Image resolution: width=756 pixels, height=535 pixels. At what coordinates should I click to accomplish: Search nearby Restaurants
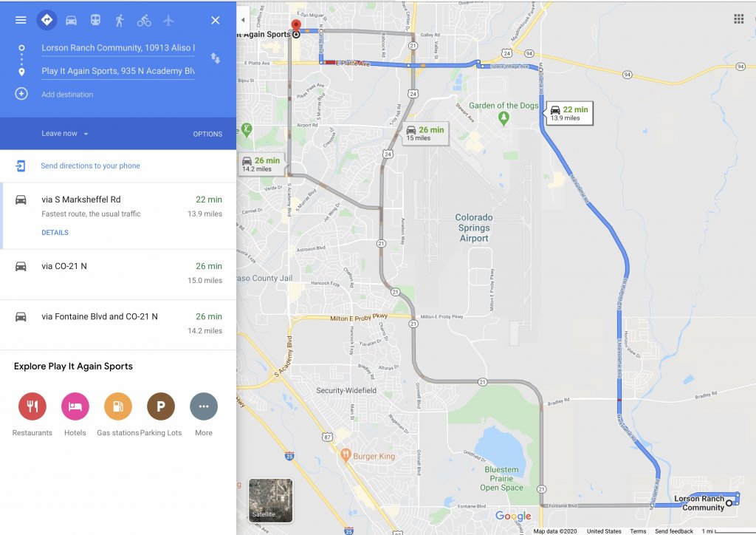point(32,406)
